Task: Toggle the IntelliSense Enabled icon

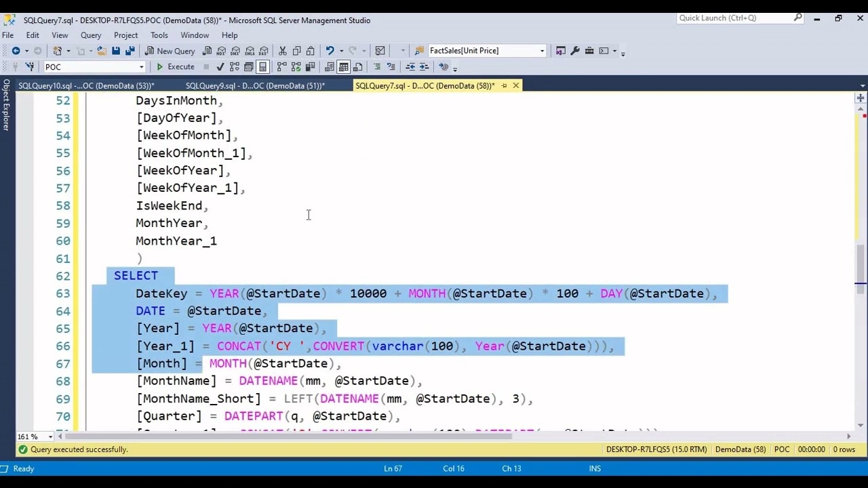Action: click(x=262, y=66)
